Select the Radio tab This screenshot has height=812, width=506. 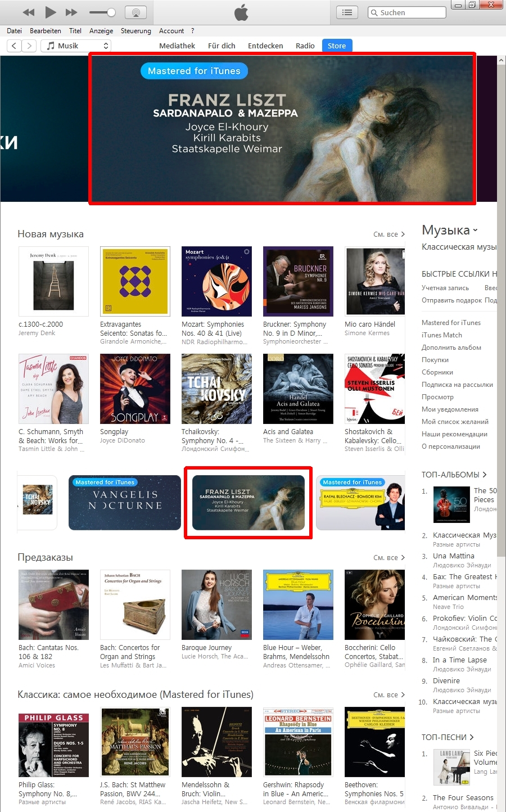305,46
